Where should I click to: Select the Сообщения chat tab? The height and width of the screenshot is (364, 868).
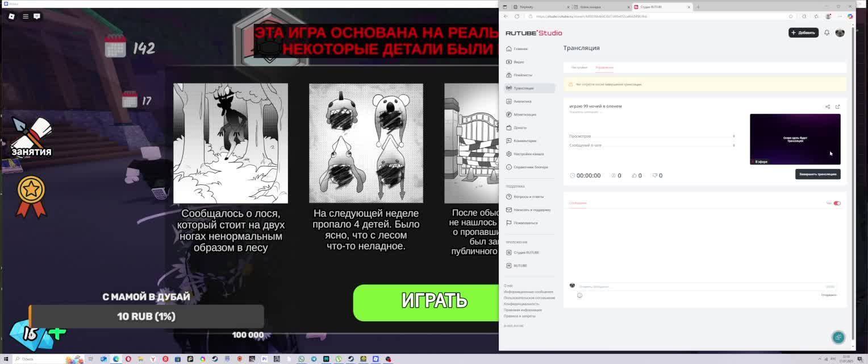[x=578, y=203]
